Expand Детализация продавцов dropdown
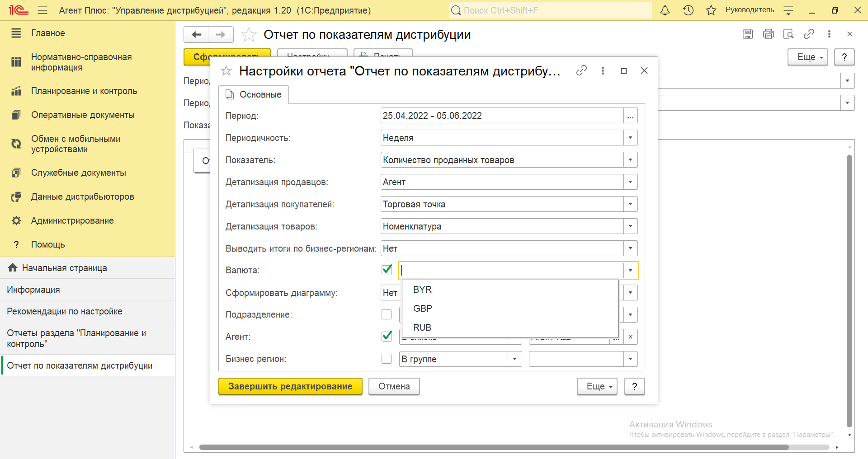The height and width of the screenshot is (459, 868). [x=630, y=182]
